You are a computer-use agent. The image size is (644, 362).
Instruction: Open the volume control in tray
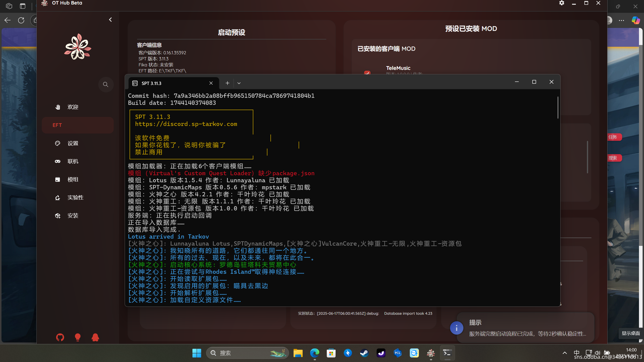click(x=597, y=353)
